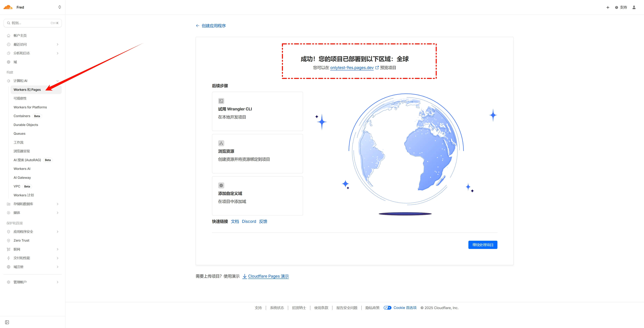
Task: Open the user profile icon
Action: coord(634,8)
